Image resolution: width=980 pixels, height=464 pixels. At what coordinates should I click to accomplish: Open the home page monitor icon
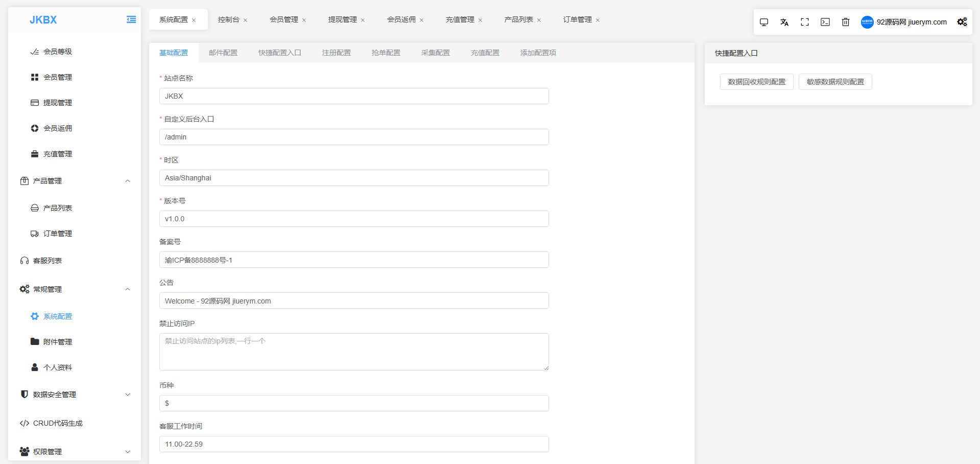(764, 22)
